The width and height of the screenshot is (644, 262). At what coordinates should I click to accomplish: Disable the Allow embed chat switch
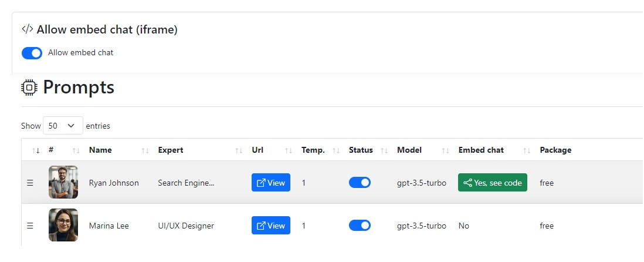pyautogui.click(x=32, y=53)
